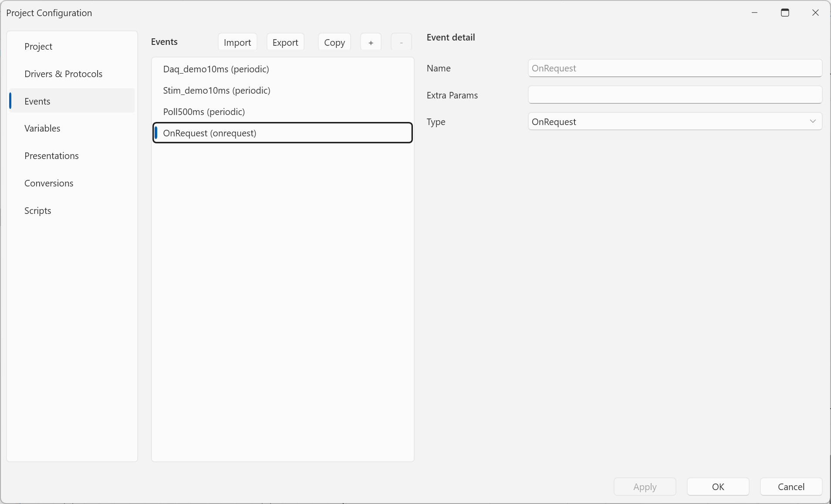Image resolution: width=831 pixels, height=504 pixels.
Task: Select Daq_demo10ms (periodic) event
Action: click(x=283, y=69)
